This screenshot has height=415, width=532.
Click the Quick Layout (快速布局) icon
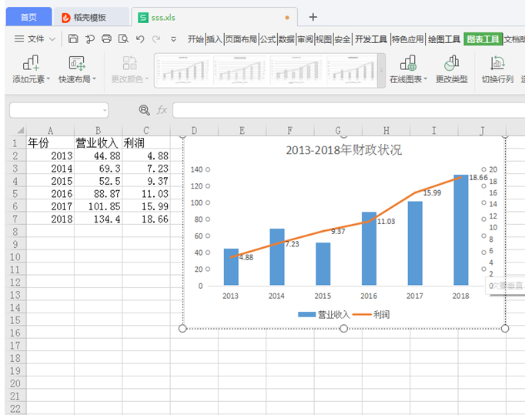(77, 63)
